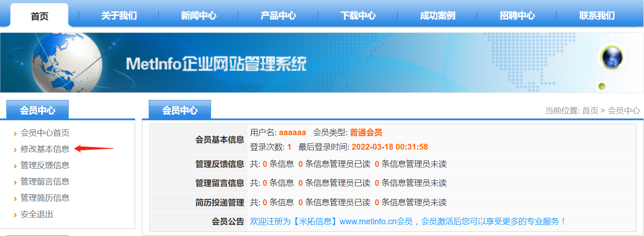Go to 联系我们 in the top menu
Image resolution: width=644 pixels, height=236 pixels.
pyautogui.click(x=597, y=16)
